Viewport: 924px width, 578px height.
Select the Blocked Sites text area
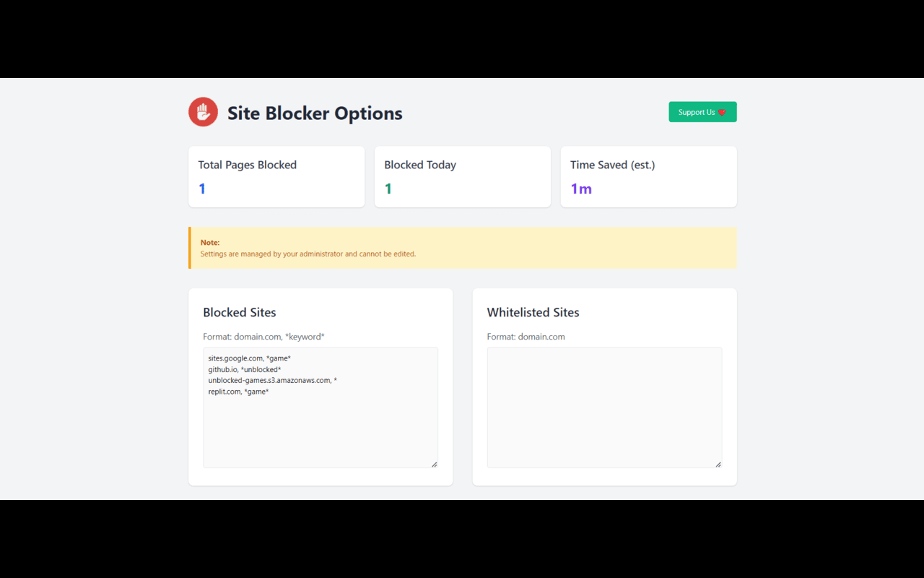point(320,407)
